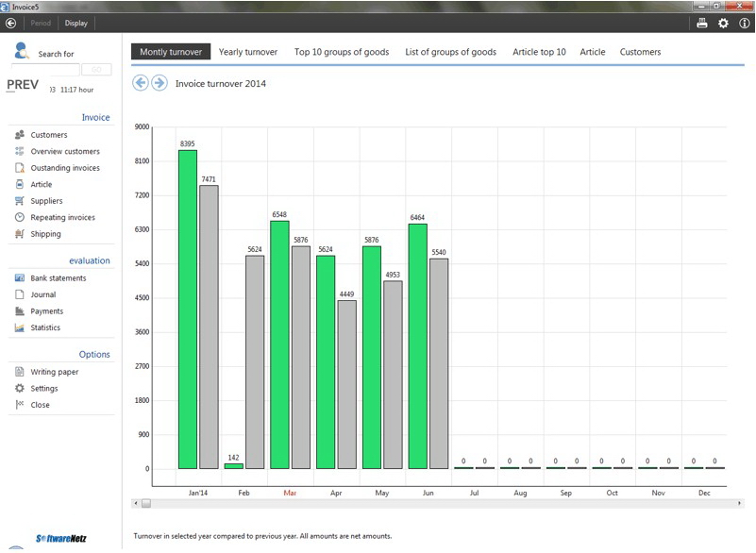Click the Search for input field
The image size is (756, 553).
tap(44, 70)
